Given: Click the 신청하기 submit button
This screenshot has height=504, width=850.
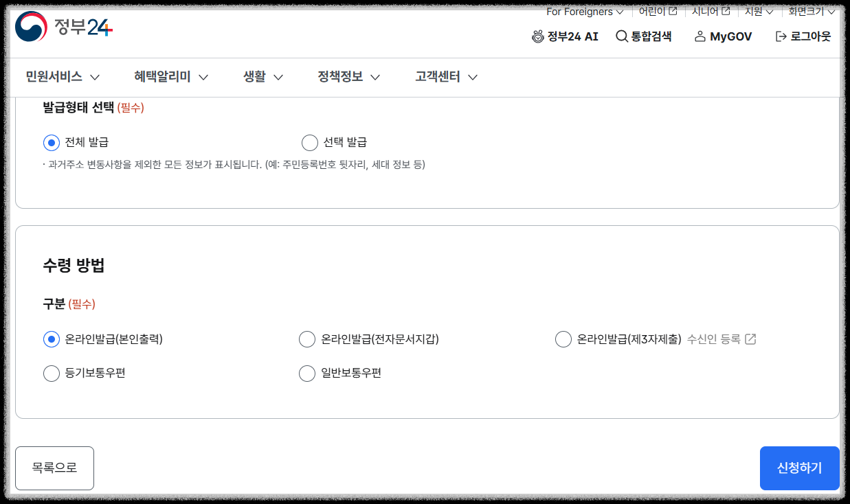Looking at the screenshot, I should (800, 468).
